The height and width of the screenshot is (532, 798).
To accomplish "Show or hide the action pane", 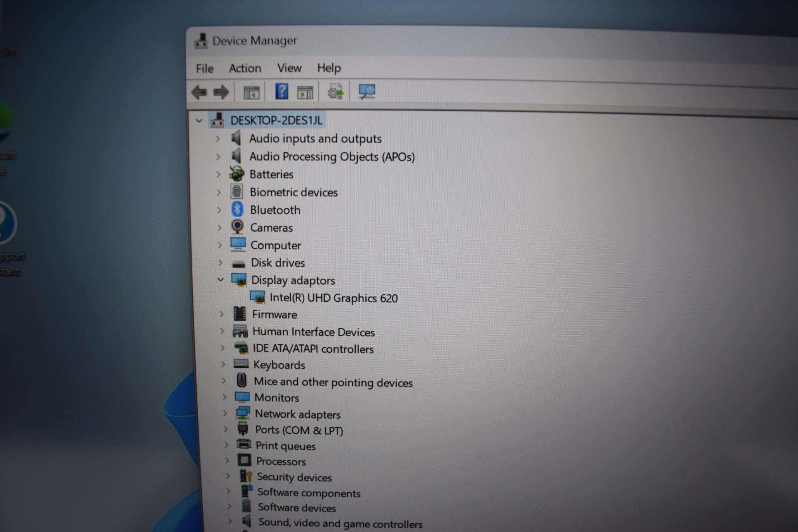I will (305, 92).
